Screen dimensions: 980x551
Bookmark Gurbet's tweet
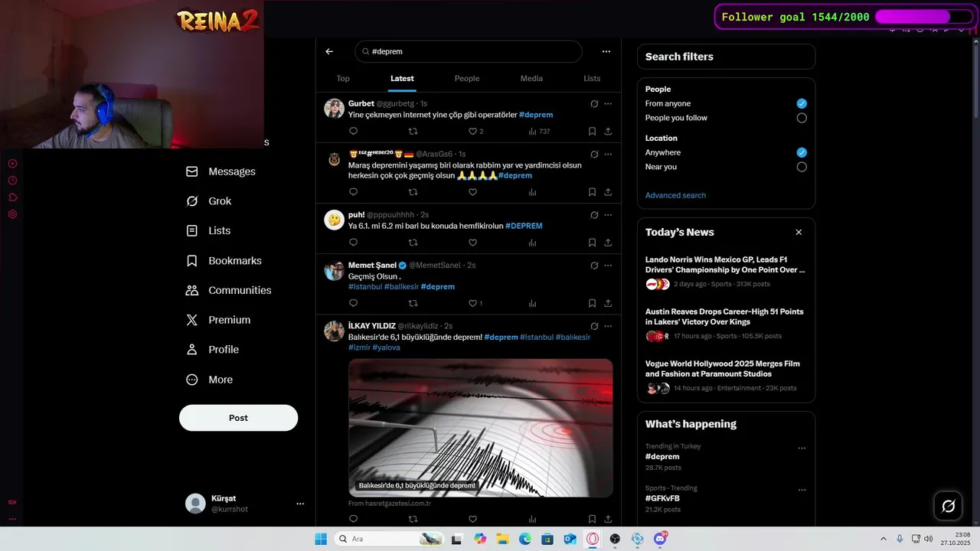click(592, 132)
